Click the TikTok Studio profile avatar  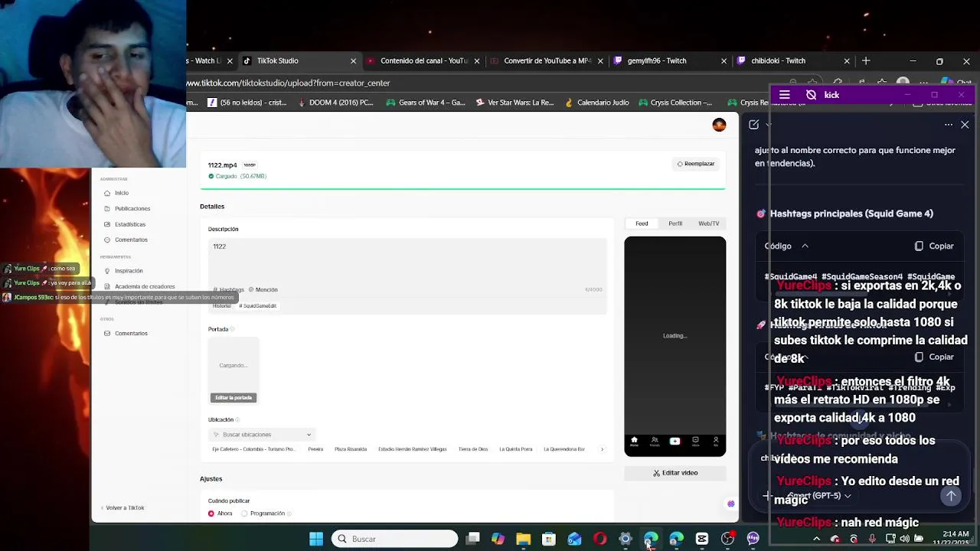coord(719,125)
